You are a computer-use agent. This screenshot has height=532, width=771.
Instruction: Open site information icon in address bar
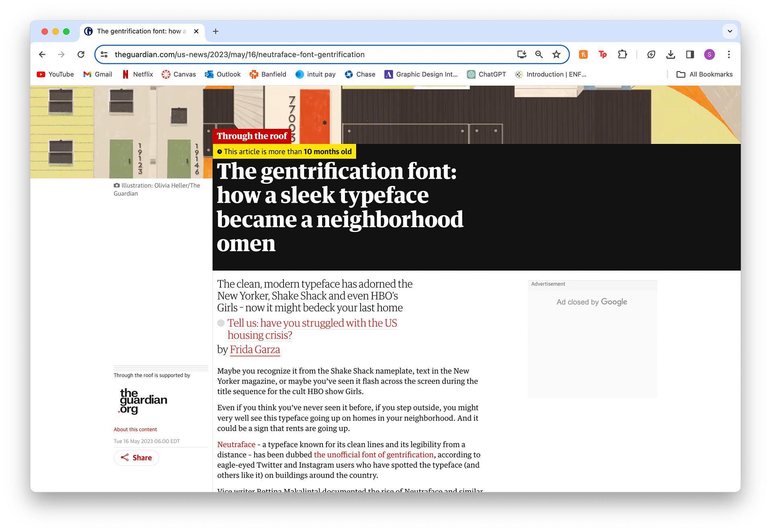click(x=104, y=55)
